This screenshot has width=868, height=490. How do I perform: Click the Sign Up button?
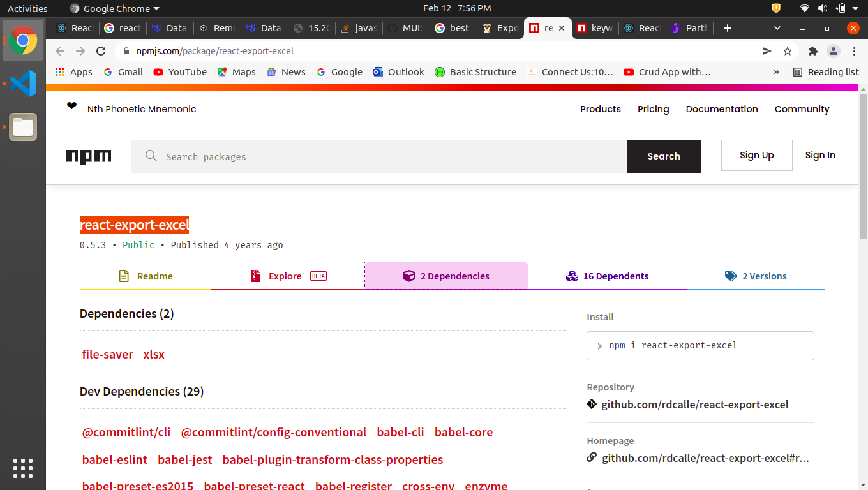pos(757,155)
